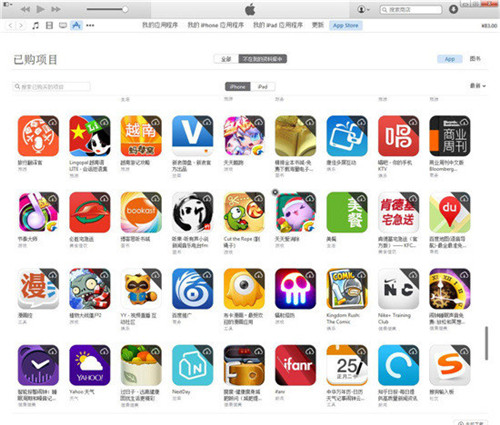The width and height of the screenshot is (500, 425).
Task: Open the Nike+ Training Club app icon
Action: coord(398,289)
